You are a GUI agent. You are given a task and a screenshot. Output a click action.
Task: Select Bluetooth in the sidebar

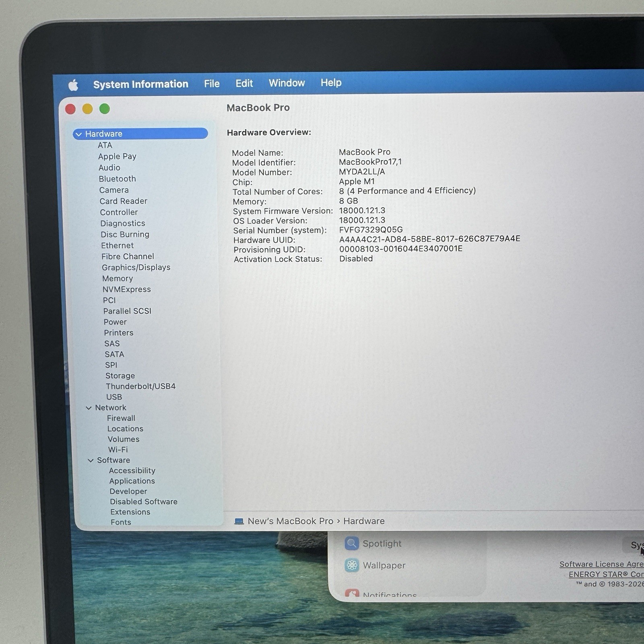118,179
